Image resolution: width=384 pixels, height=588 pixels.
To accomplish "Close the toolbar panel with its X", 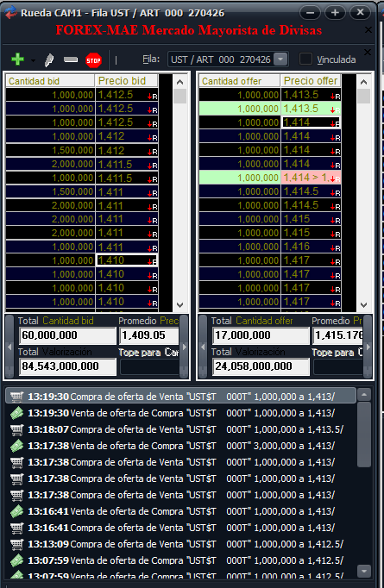I will tap(368, 52).
